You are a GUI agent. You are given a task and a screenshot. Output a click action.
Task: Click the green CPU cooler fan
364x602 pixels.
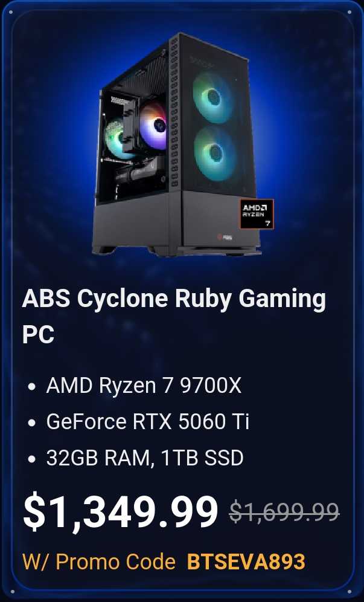point(117,138)
